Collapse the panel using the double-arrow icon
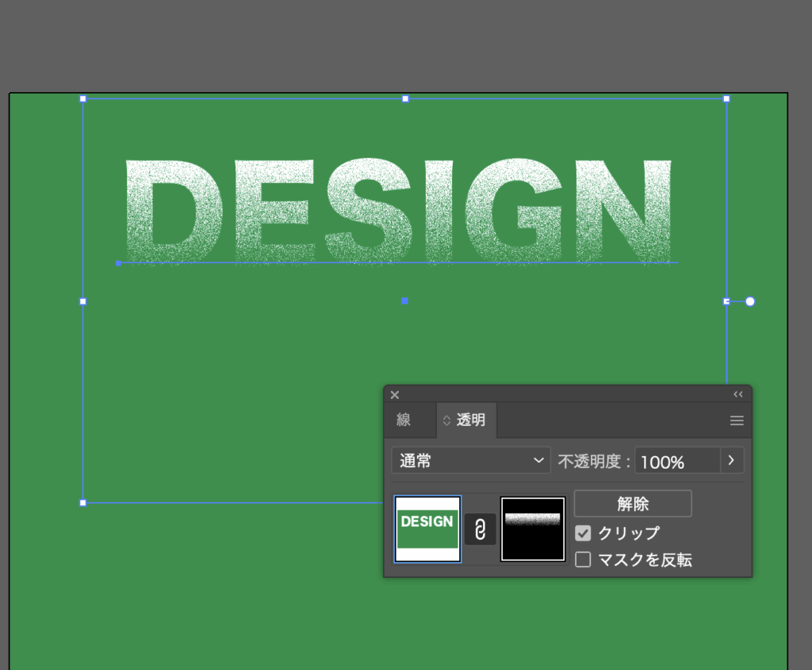This screenshot has width=812, height=670. 738,395
